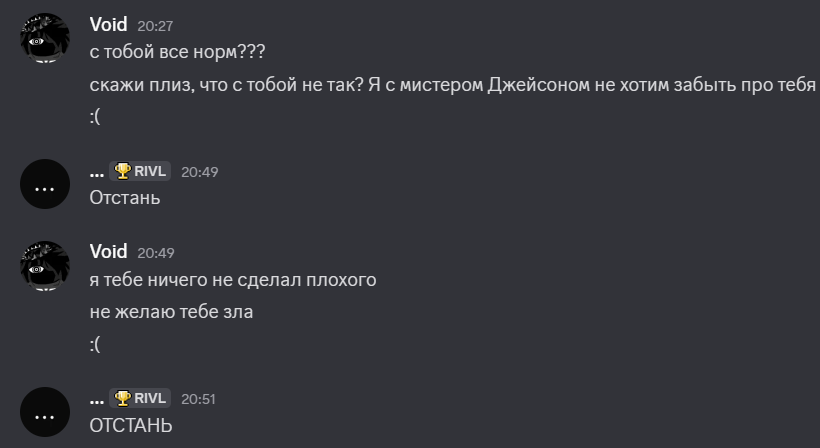Click the 20:27 timestamp next to Void
Screen dimensions: 820x448
point(155,27)
